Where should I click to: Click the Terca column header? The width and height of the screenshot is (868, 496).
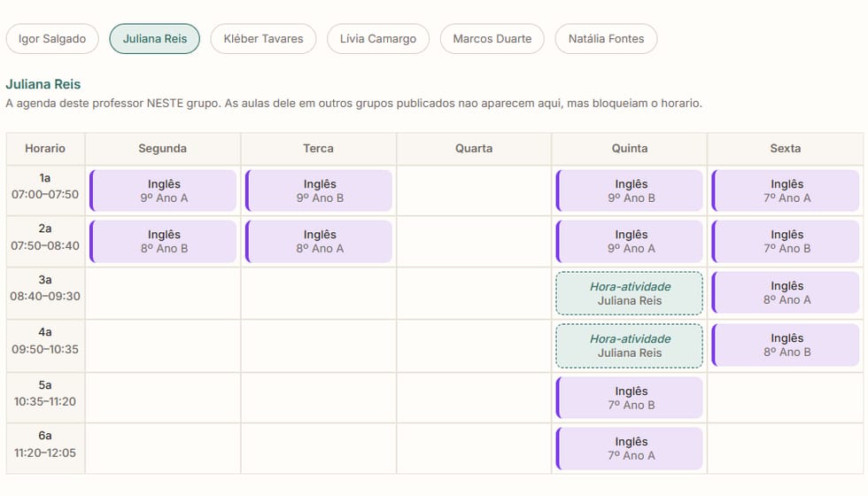coord(318,149)
